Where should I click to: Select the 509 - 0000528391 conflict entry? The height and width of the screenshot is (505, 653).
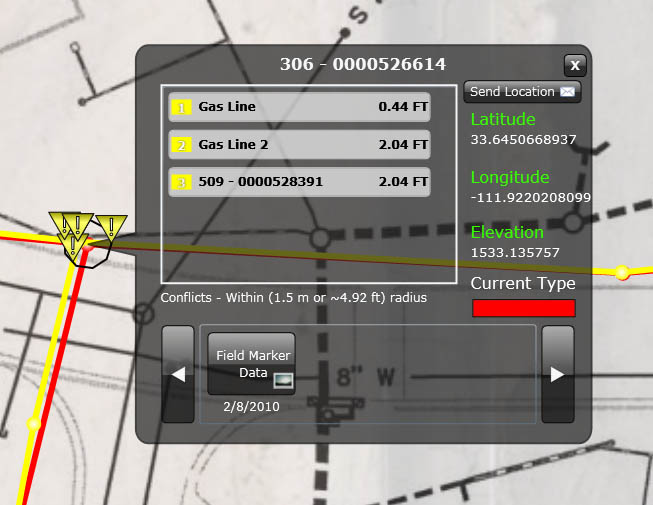[x=300, y=182]
